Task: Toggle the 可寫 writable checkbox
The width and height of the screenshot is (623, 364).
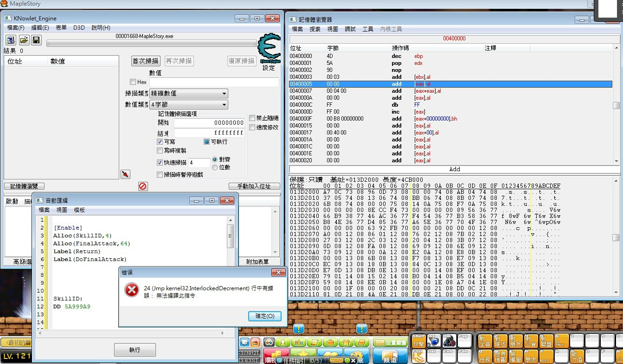Action: pos(160,141)
